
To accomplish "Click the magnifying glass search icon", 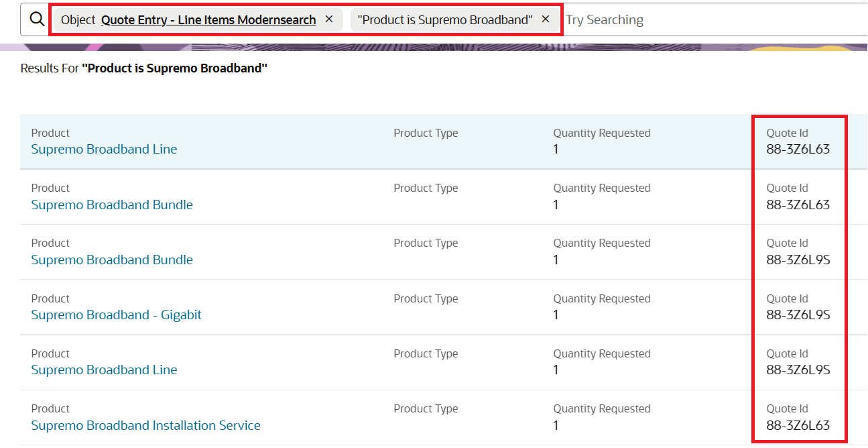I will click(37, 20).
